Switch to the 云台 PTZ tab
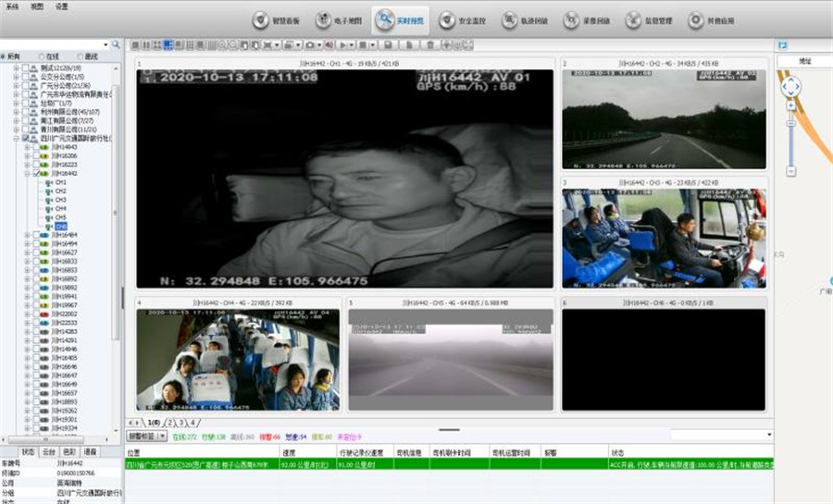833x504 pixels. [x=49, y=451]
